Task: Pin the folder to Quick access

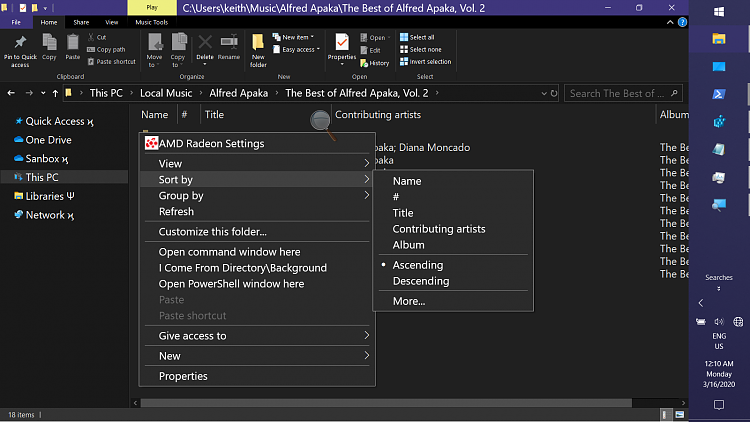Action: click(x=20, y=51)
